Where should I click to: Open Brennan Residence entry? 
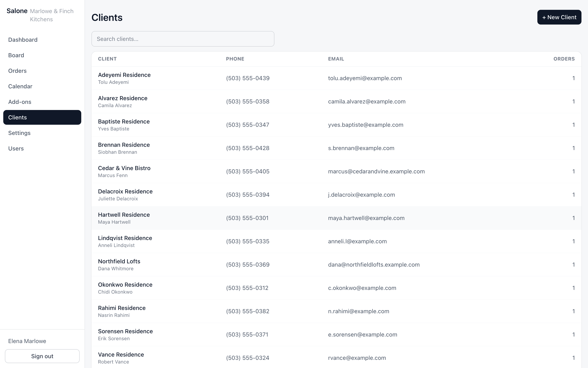pos(336,148)
